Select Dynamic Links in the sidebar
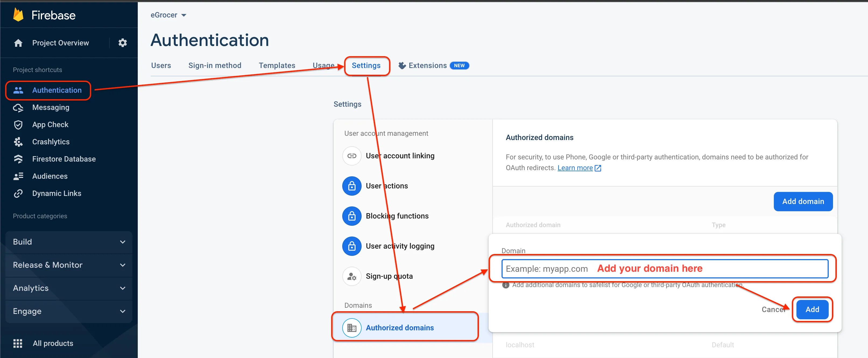Image resolution: width=868 pixels, height=358 pixels. pyautogui.click(x=57, y=194)
